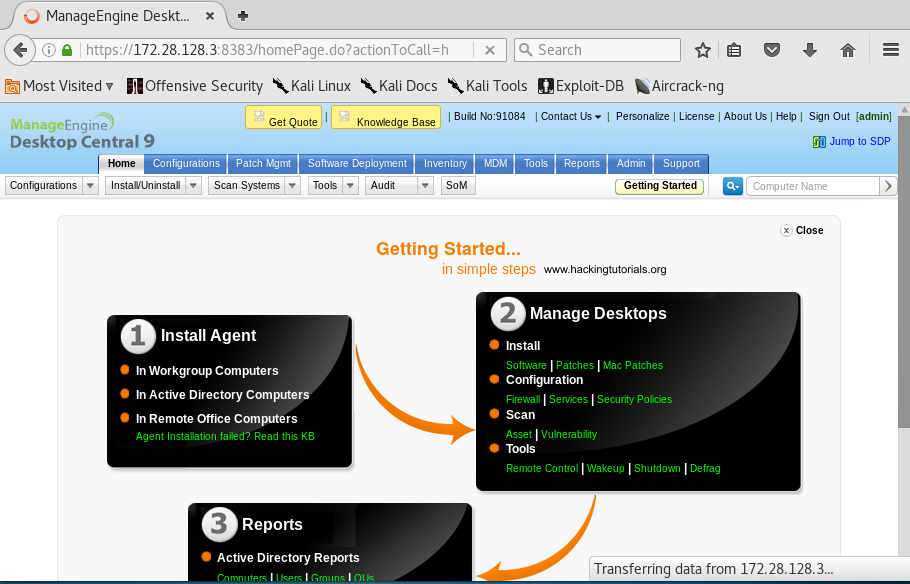Open the Security Policies link
The height and width of the screenshot is (584, 910).
pos(634,399)
